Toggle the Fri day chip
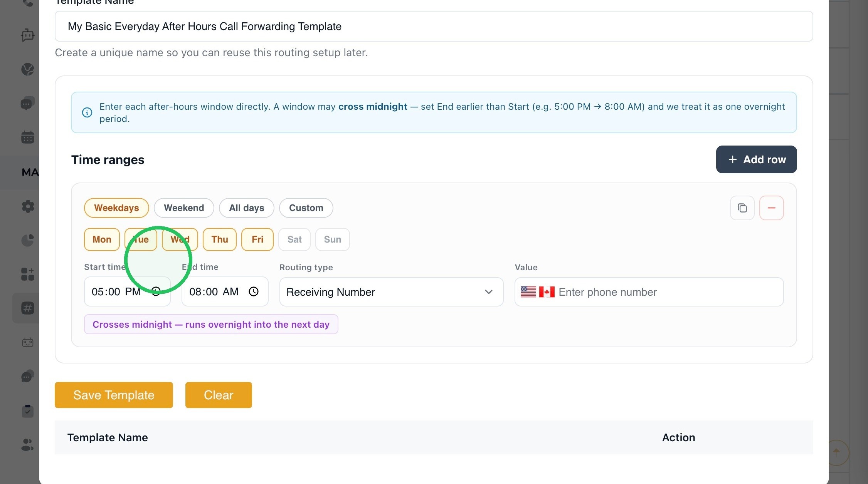Screen dimensions: 868x484 click(x=257, y=239)
